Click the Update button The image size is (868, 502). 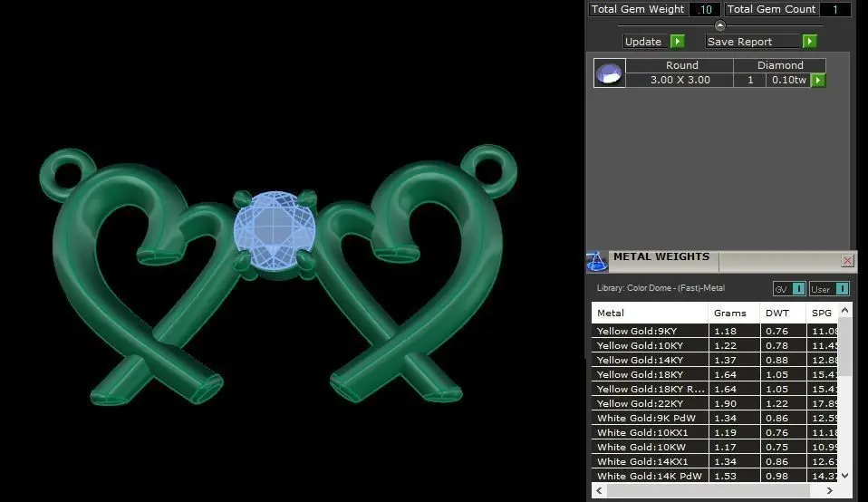(647, 42)
